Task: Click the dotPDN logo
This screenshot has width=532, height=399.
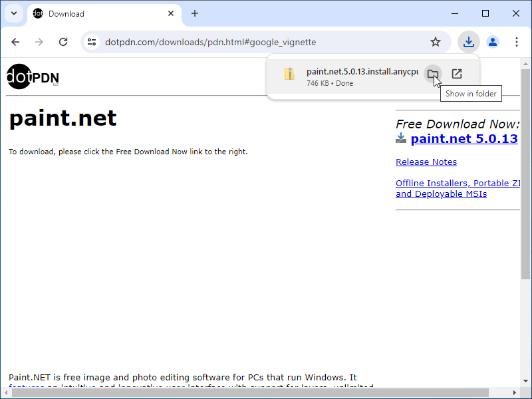Action: tap(33, 76)
